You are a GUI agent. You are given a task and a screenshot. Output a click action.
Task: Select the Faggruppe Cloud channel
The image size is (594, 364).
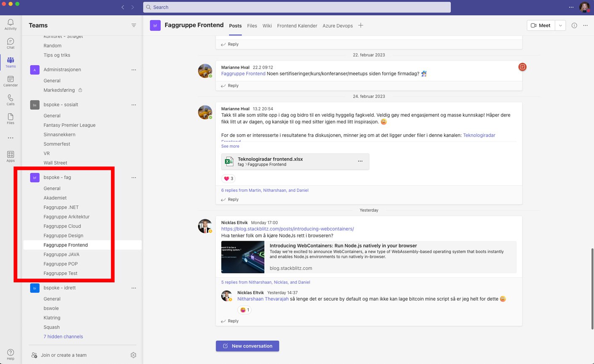click(62, 226)
